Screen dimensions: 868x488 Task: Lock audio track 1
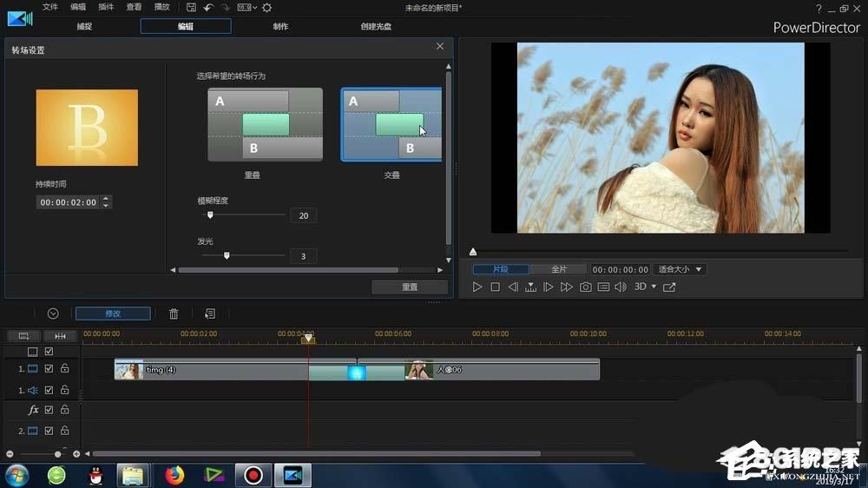pos(65,390)
